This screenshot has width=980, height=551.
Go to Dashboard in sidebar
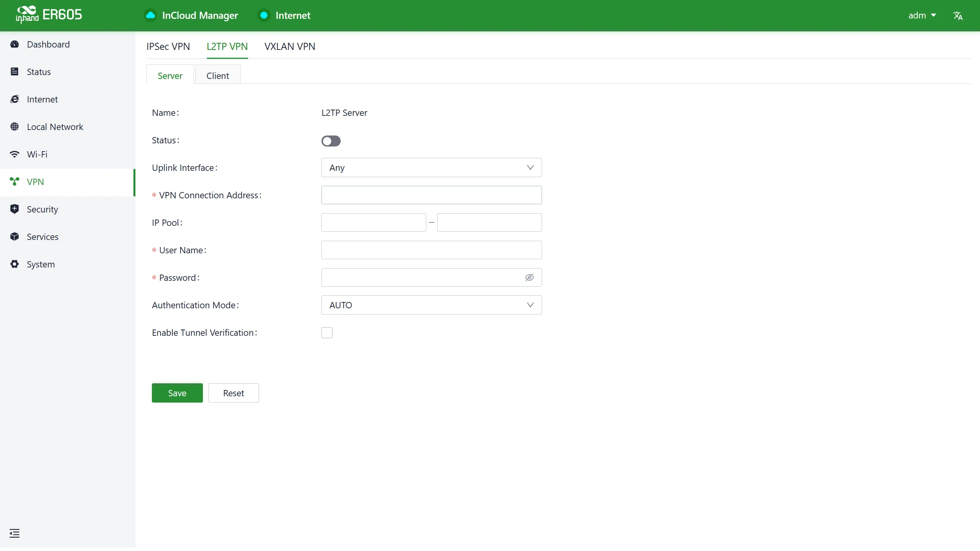pyautogui.click(x=68, y=44)
